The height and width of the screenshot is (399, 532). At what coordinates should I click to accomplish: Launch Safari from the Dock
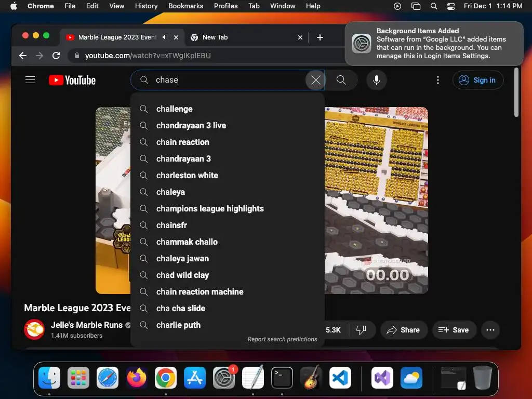coord(108,378)
